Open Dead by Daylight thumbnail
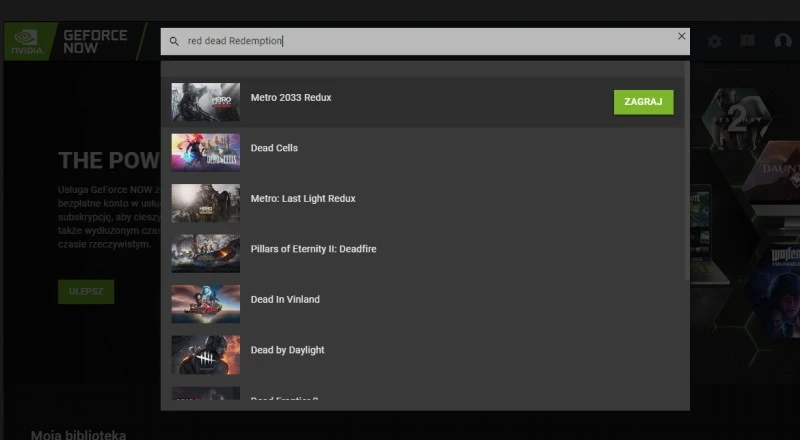This screenshot has height=440, width=800. [206, 355]
